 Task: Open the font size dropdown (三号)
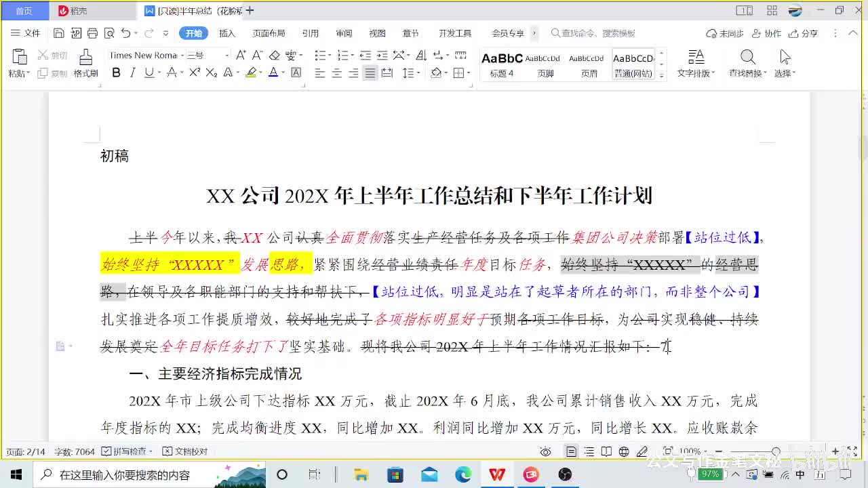[226, 55]
